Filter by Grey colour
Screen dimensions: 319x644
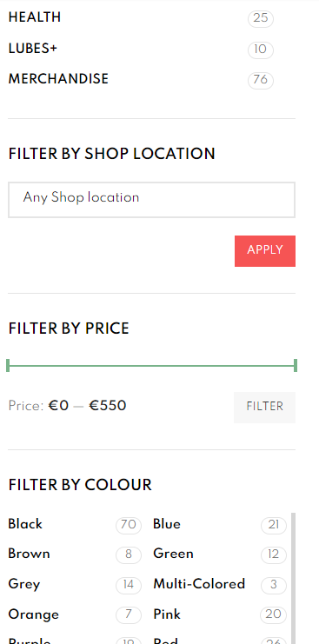click(24, 584)
